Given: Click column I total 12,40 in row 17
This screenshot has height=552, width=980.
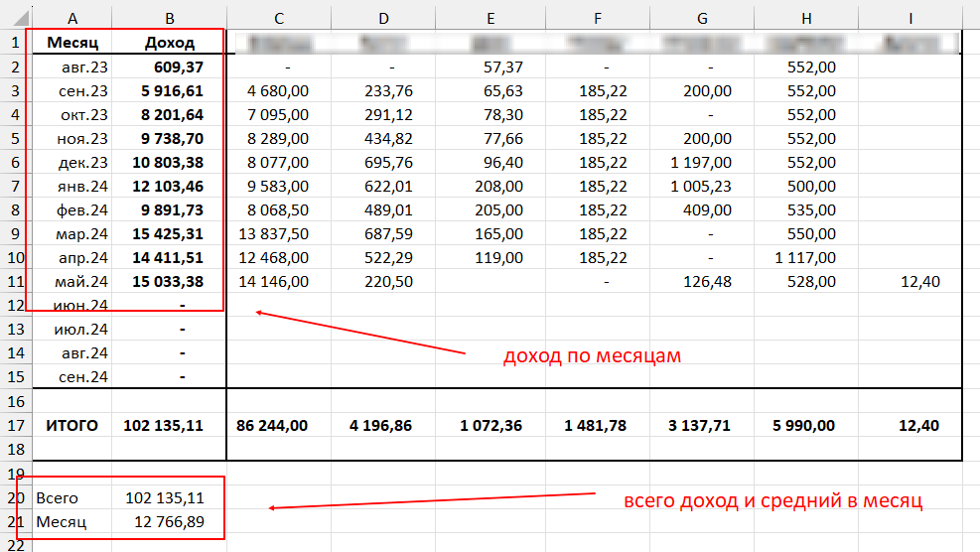Looking at the screenshot, I should [x=910, y=425].
